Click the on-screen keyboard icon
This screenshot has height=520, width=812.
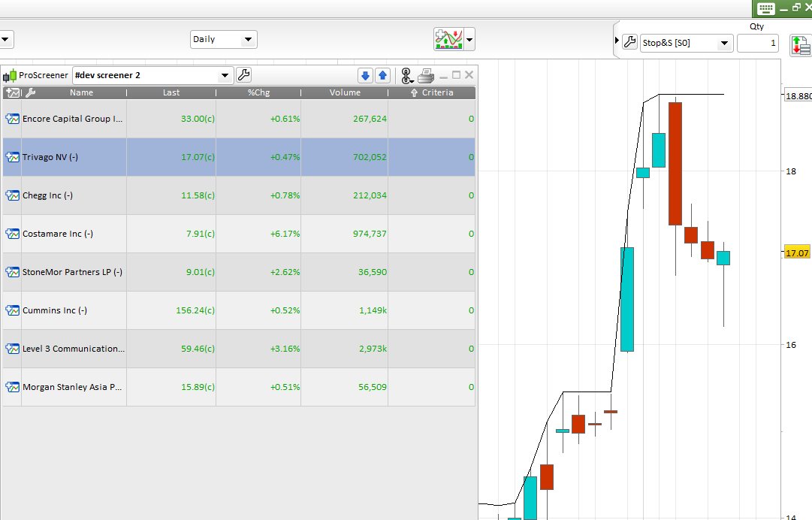click(766, 8)
